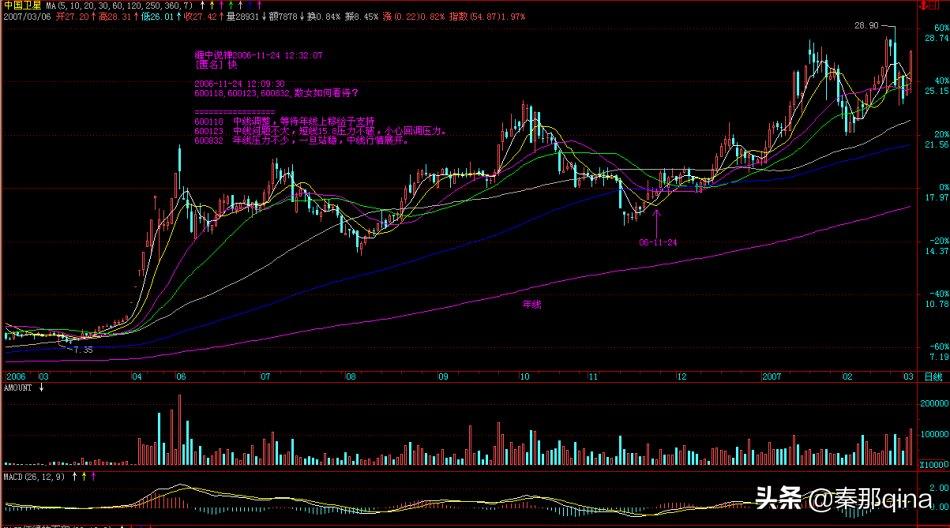Click the white arrow beside MACD(26,12,9)
Viewport: 950px width, 528px height.
[75, 477]
